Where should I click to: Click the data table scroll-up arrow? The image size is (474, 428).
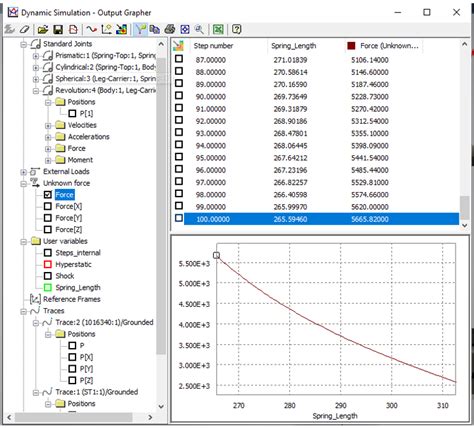click(x=464, y=44)
